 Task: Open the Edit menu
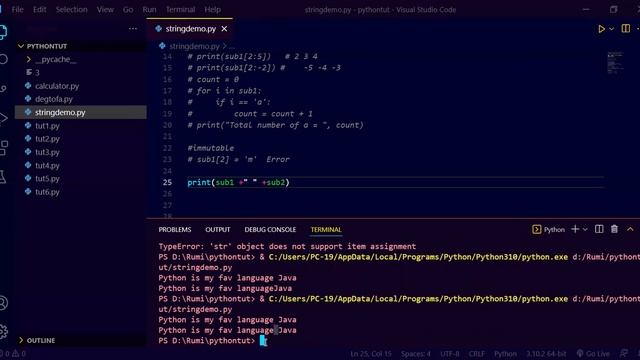pos(40,9)
